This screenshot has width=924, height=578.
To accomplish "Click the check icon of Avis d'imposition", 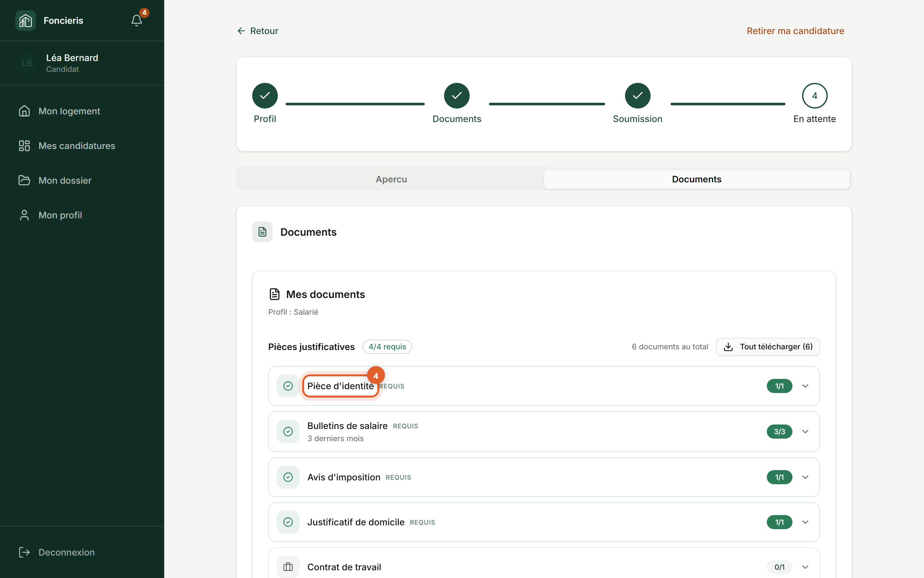I will 288,477.
